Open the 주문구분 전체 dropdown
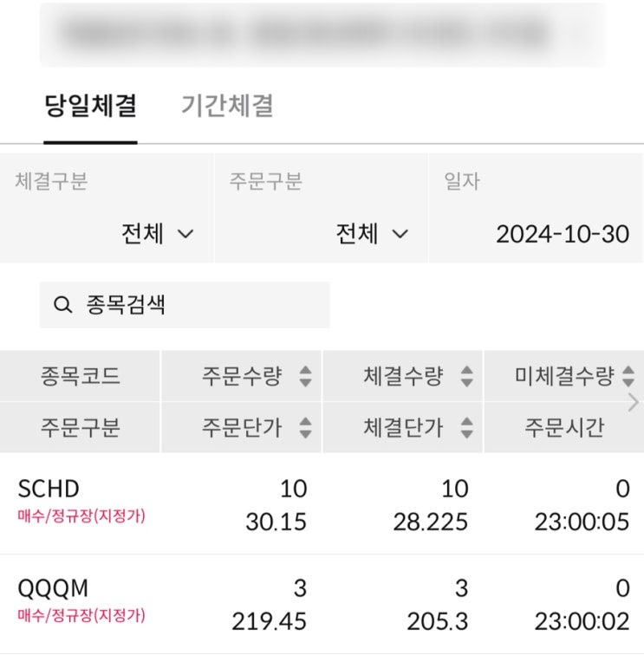Image resolution: width=644 pixels, height=655 pixels. coord(372,234)
